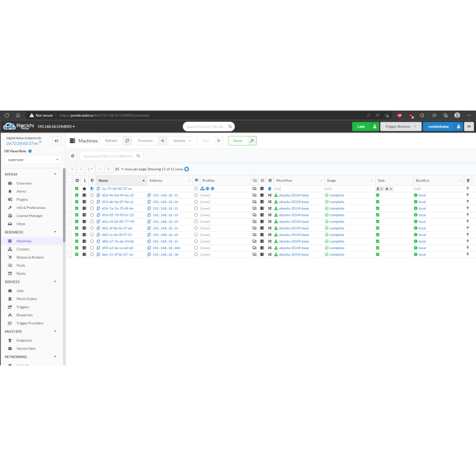Click the blue progress circle next to row count
The image size is (476, 476).
coord(186,169)
